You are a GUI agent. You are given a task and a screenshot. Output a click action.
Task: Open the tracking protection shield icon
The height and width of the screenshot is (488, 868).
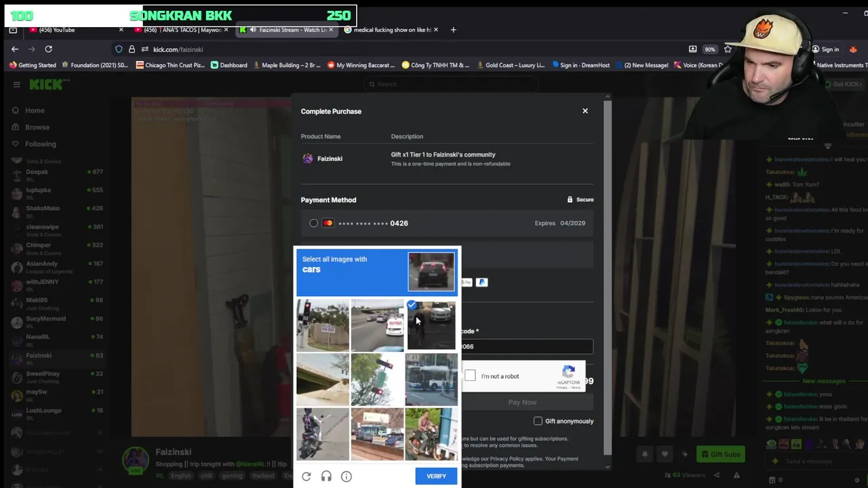click(x=119, y=49)
